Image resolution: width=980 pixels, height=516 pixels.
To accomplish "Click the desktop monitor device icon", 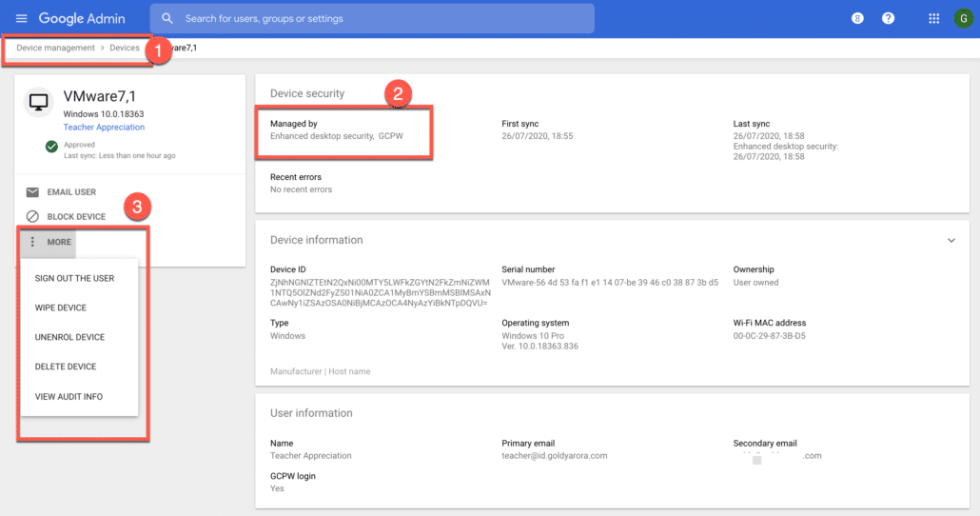I will 39,102.
